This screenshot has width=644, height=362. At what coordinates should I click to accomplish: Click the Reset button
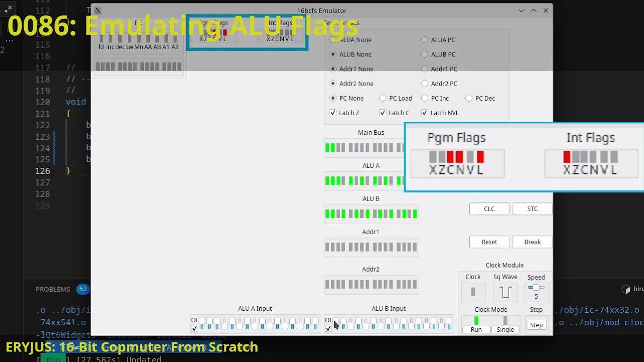click(489, 242)
